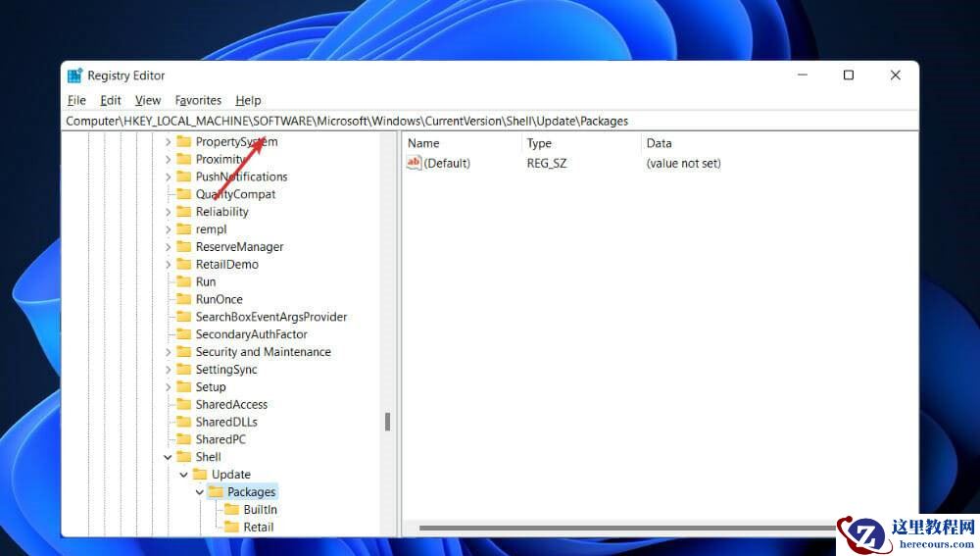Select the Packages key label
This screenshot has width=980, height=556.
251,492
